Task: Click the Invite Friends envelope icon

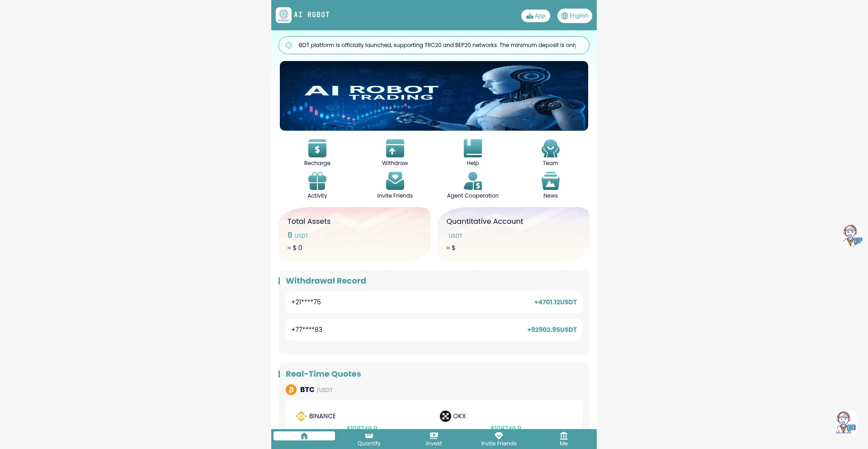Action: 395,181
